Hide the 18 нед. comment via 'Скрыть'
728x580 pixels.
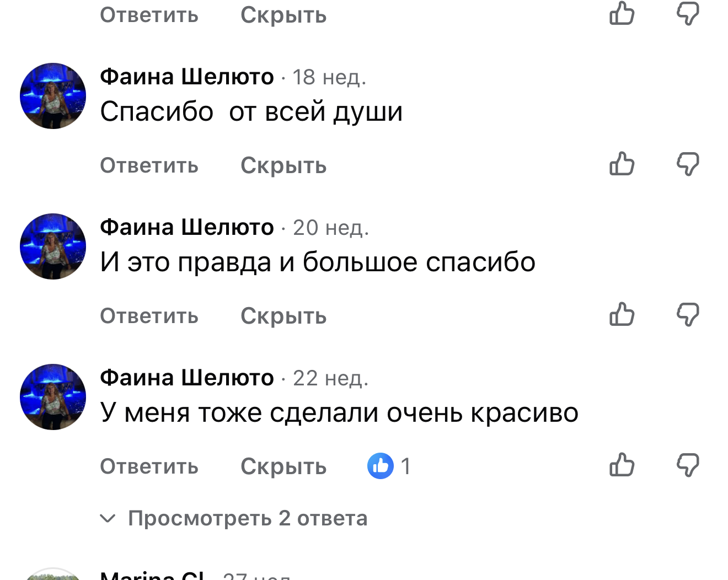click(x=283, y=165)
